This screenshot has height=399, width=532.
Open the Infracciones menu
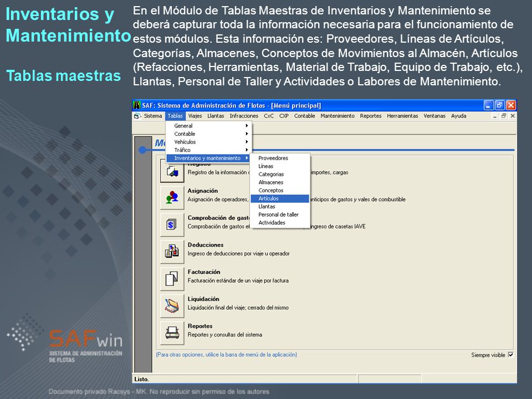coord(244,116)
